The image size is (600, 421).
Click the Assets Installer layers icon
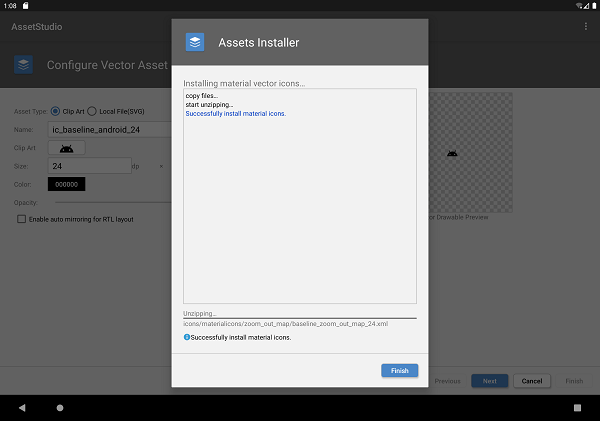point(195,42)
